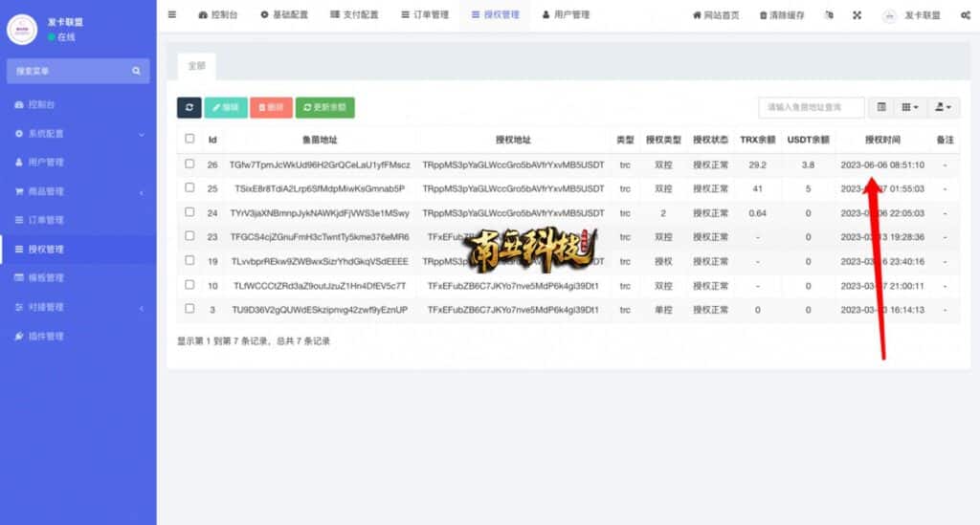Click the 29.2 TRX balance cell

[758, 164]
